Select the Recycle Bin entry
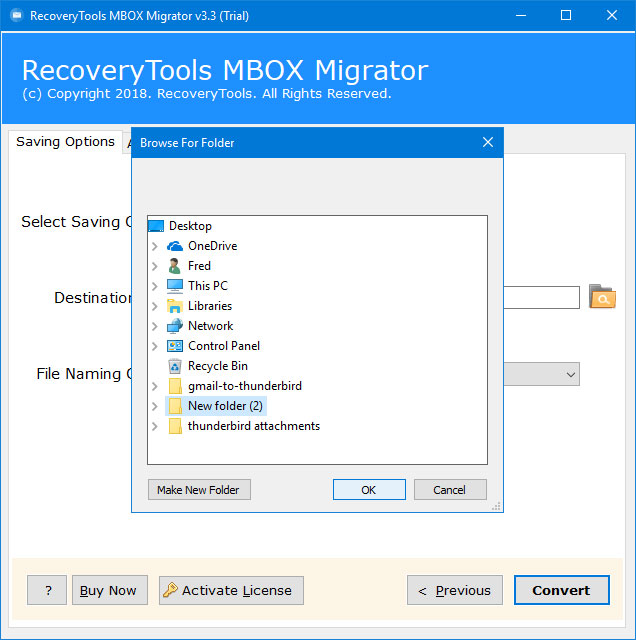The width and height of the screenshot is (636, 640). (x=218, y=366)
